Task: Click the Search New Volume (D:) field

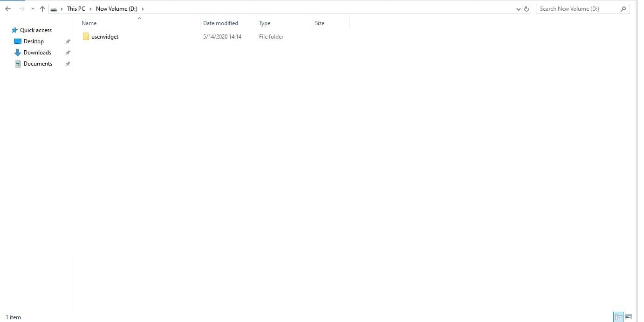Action: point(577,9)
